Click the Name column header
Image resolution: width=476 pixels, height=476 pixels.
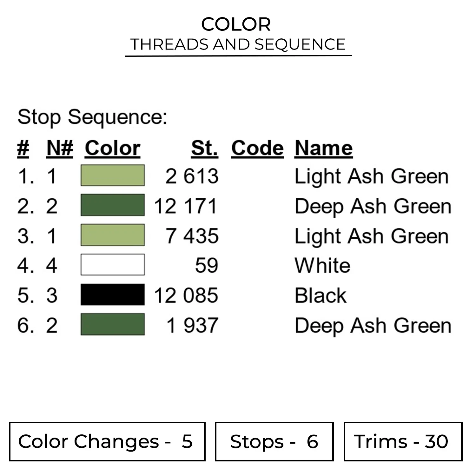point(323,148)
